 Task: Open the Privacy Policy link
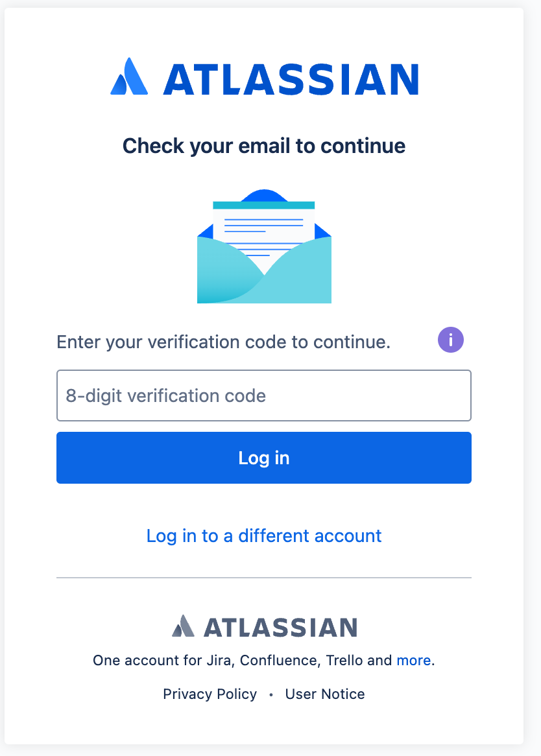(210, 694)
